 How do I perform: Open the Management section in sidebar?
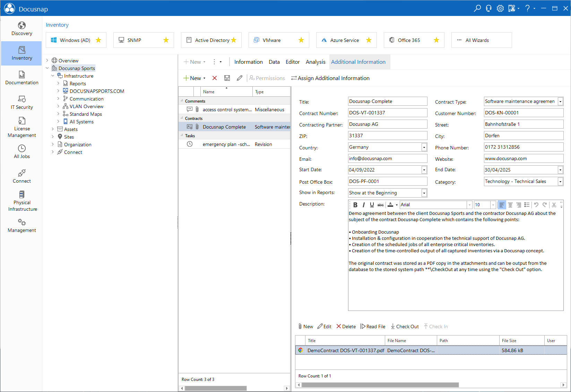click(21, 226)
